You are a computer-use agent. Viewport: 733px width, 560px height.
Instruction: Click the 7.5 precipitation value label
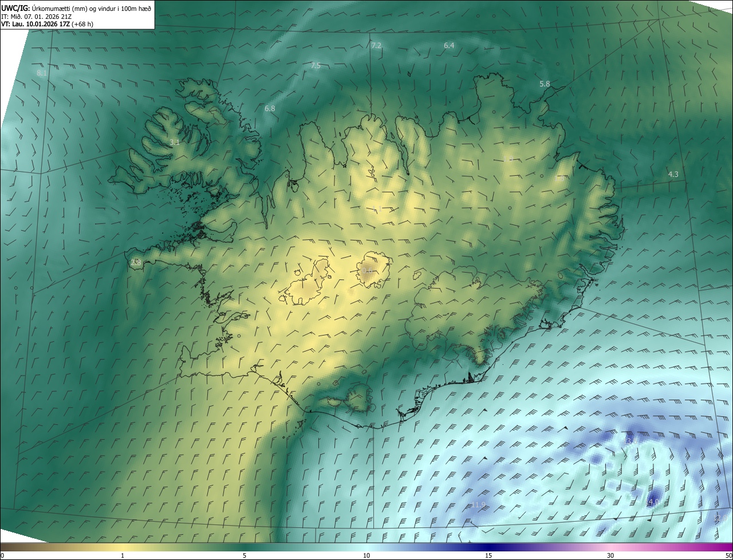[316, 66]
